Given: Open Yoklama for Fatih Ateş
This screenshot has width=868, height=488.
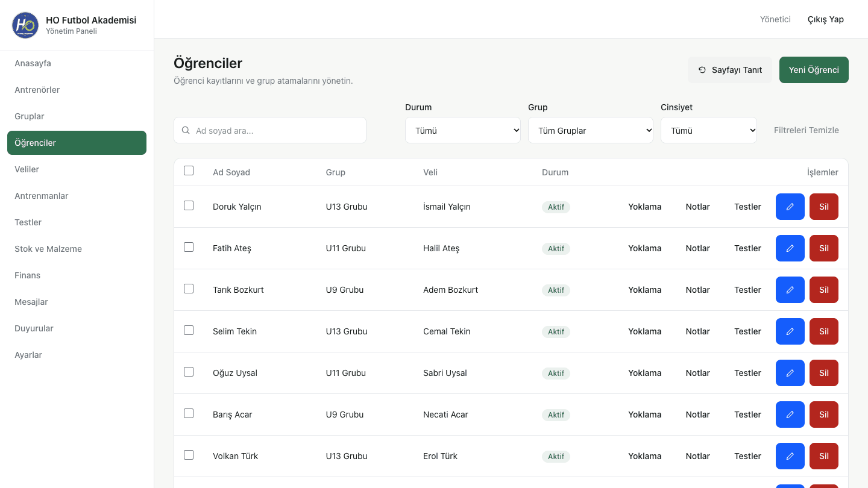Looking at the screenshot, I should (645, 248).
